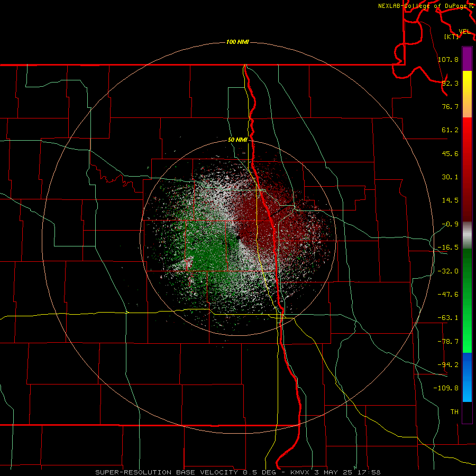The image size is (476, 476).
Task: Click the purple segment of the velocity color bar
Action: coord(467,59)
